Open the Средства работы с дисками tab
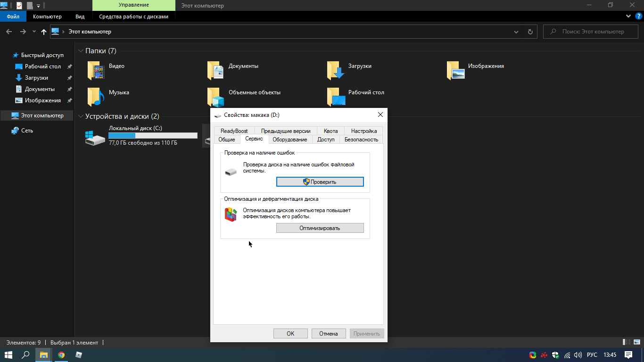 click(x=133, y=16)
